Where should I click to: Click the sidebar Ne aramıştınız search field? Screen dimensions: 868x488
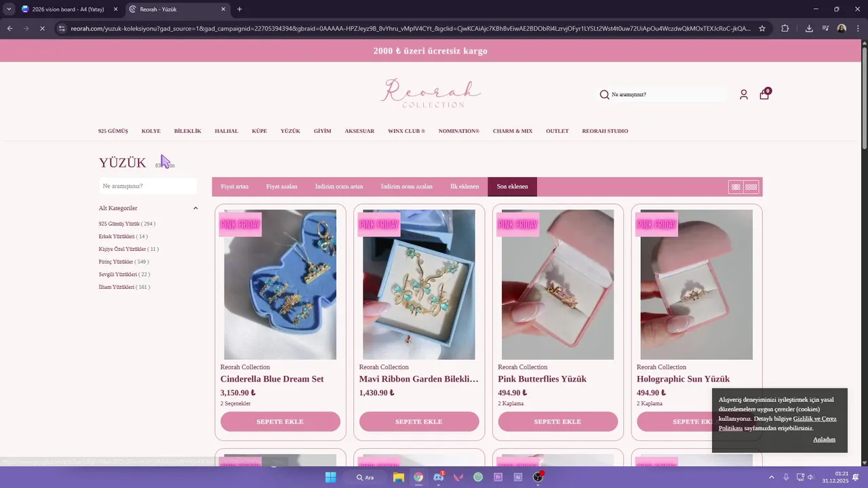tap(148, 186)
